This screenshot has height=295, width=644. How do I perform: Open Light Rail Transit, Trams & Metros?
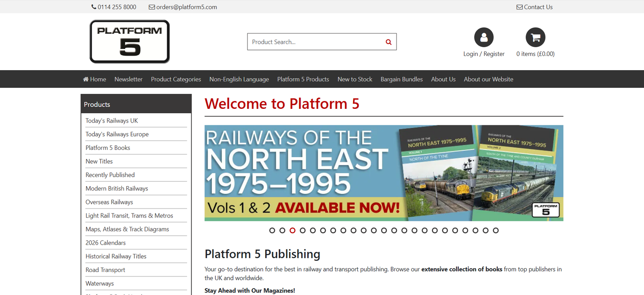click(x=129, y=216)
